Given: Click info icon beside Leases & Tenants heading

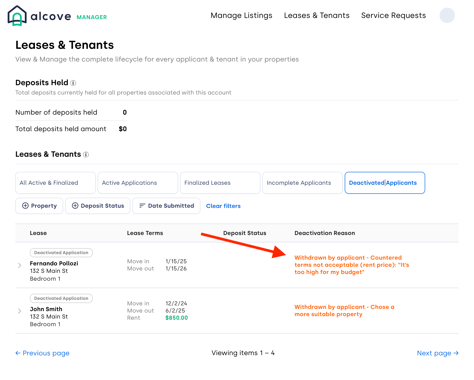Looking at the screenshot, I should click(x=86, y=154).
